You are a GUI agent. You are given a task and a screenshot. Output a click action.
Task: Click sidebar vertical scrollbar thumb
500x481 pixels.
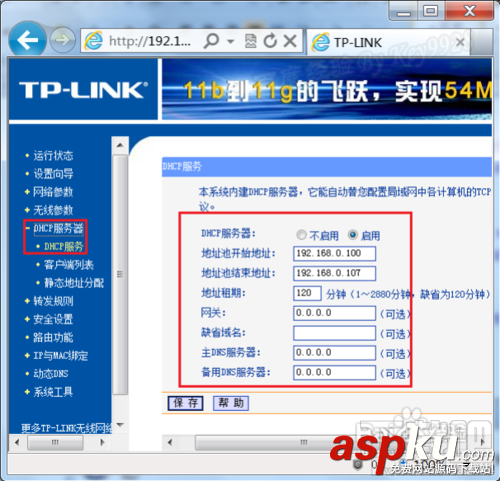click(x=120, y=275)
